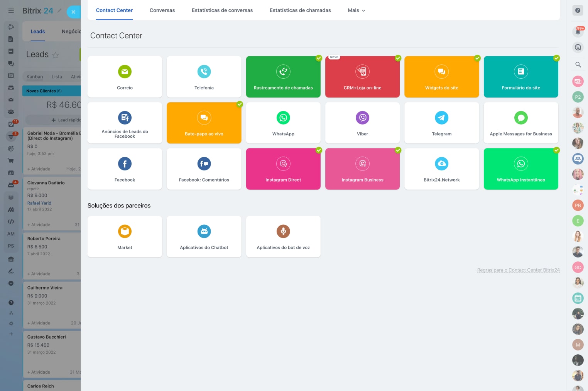The height and width of the screenshot is (391, 588).
Task: Click the checkmark badge on Formulário do site
Action: pos(556,58)
